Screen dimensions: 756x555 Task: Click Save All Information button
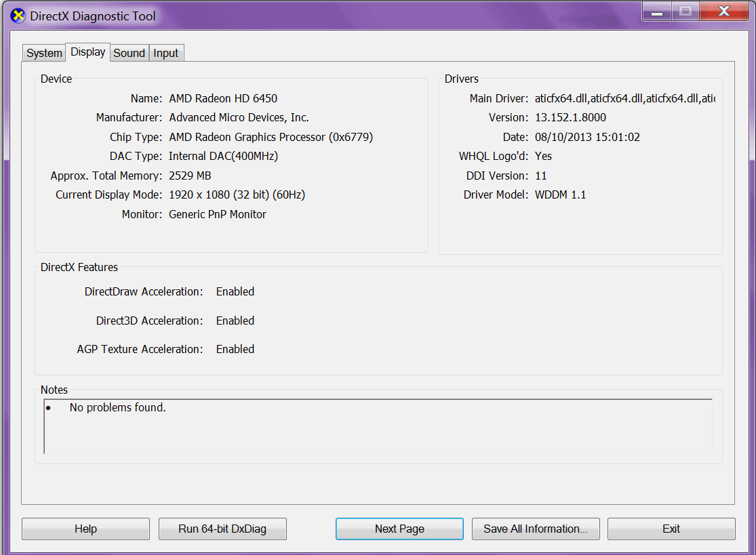[x=536, y=529]
